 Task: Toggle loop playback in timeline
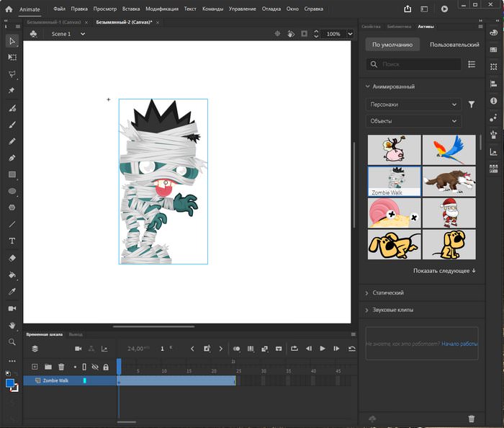click(x=294, y=349)
